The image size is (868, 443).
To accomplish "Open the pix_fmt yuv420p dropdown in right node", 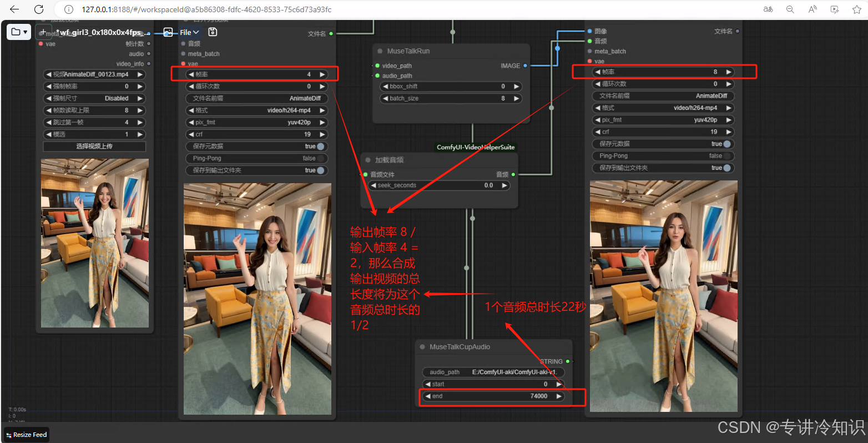I will (663, 120).
